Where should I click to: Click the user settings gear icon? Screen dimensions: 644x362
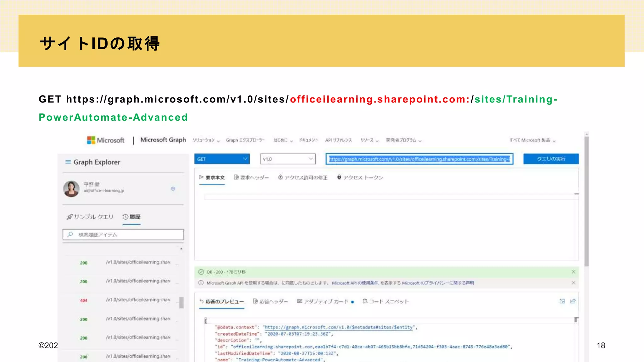(173, 189)
